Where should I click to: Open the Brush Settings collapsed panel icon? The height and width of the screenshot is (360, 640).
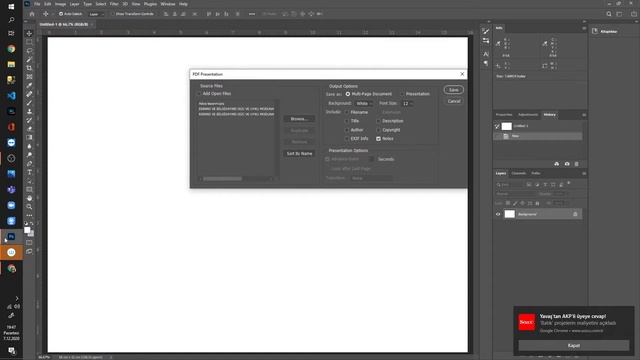click(485, 31)
